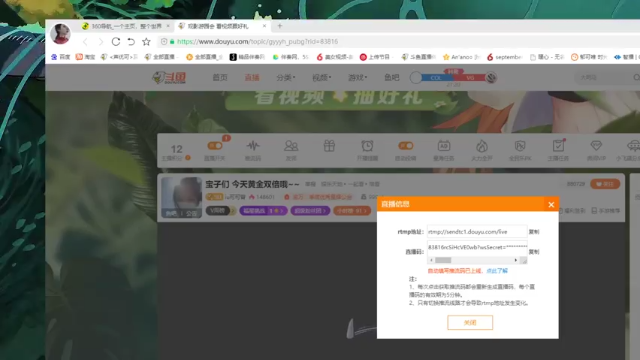640x360 pixels.
Task: Select the Douyu page tab
Action: [223, 26]
